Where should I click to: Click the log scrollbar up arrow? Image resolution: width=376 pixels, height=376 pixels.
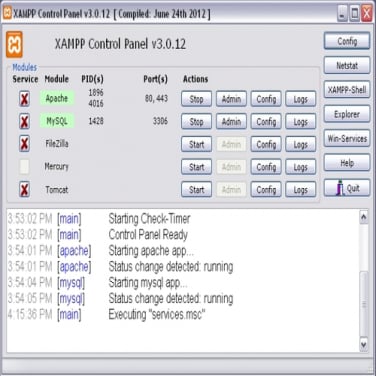(x=364, y=217)
